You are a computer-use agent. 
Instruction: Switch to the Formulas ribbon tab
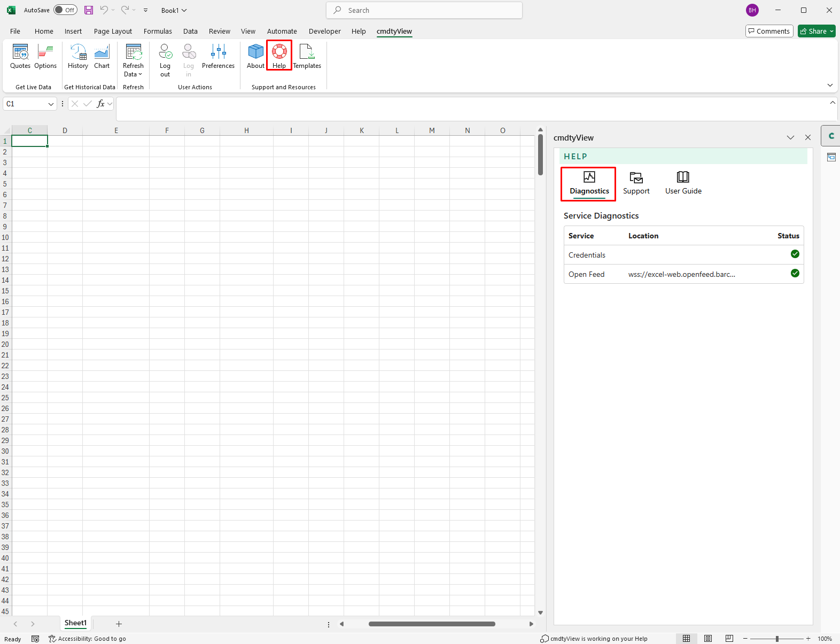(158, 31)
